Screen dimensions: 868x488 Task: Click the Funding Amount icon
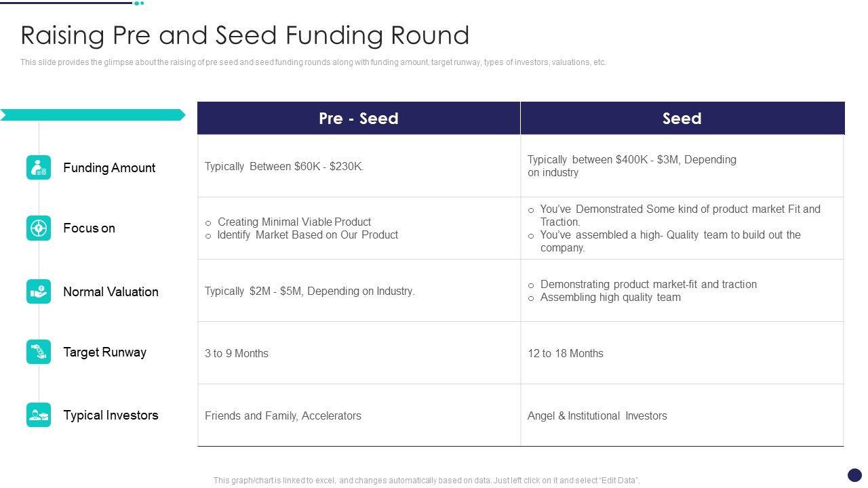[39, 167]
